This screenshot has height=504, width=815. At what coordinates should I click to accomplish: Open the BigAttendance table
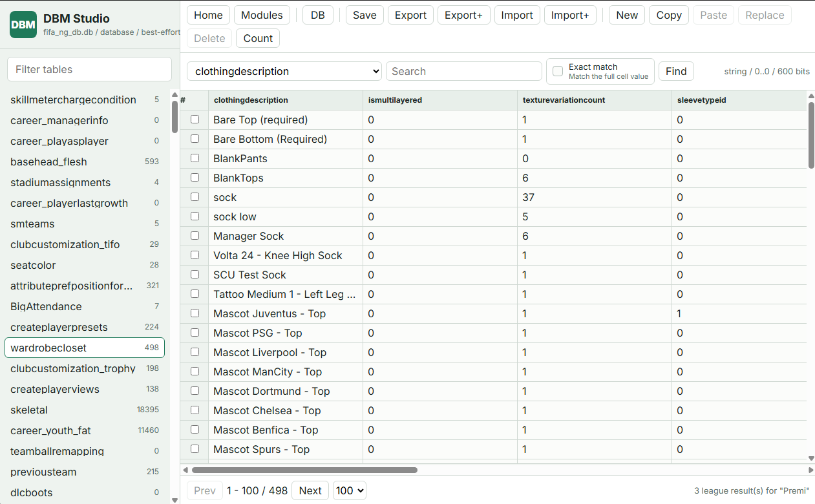click(85, 306)
